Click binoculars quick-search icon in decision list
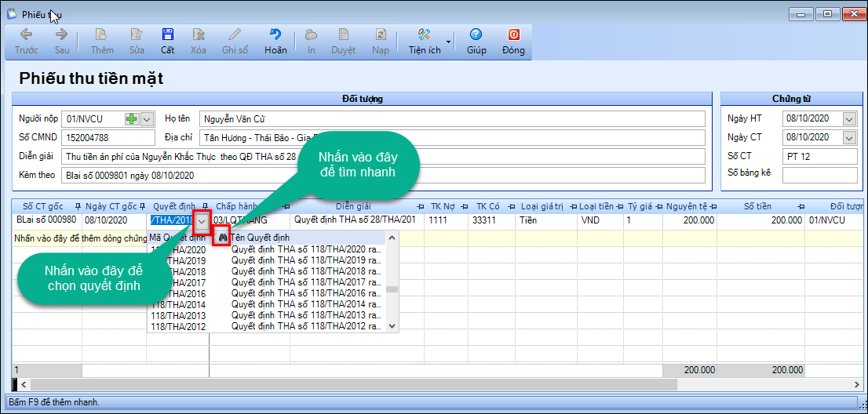This screenshot has height=414, width=868. pos(223,238)
